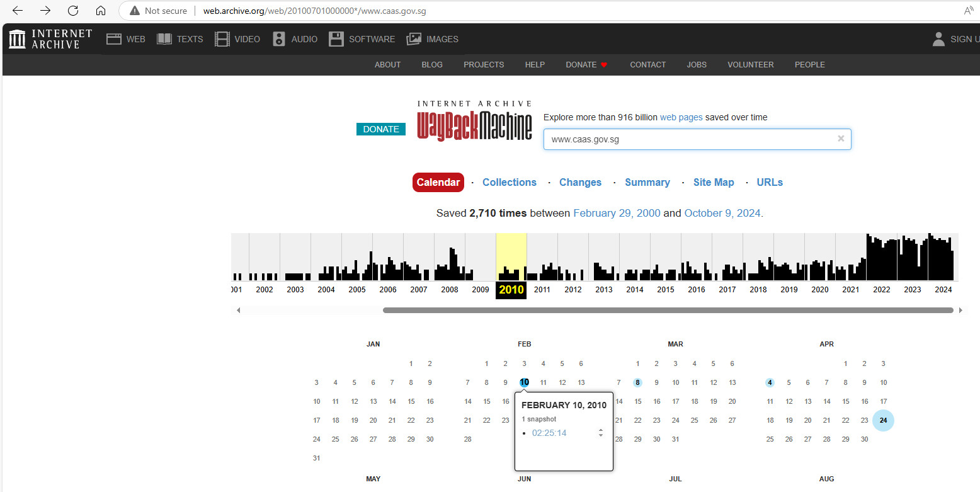Open the October 9, 2024 link
Image resolution: width=980 pixels, height=492 pixels.
coord(722,213)
